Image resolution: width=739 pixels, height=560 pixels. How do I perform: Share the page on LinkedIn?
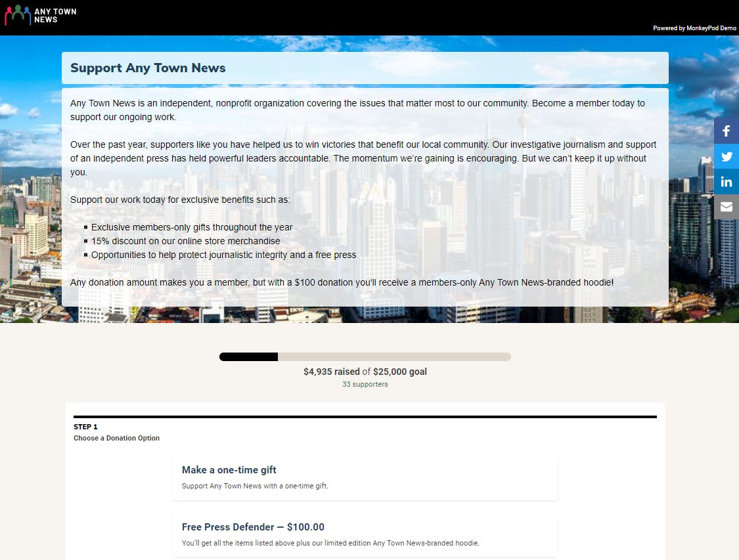coord(727,181)
